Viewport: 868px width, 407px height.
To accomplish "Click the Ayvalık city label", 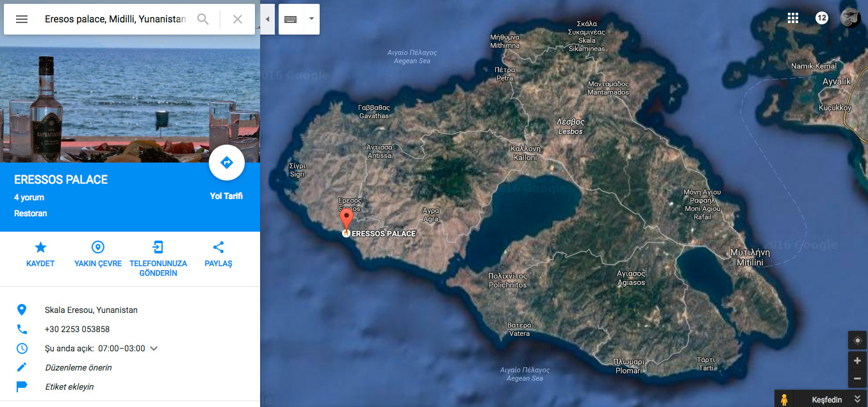I will click(837, 82).
